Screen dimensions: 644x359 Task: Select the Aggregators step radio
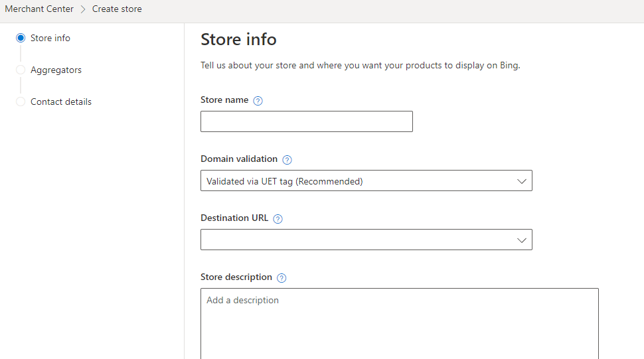pyautogui.click(x=21, y=70)
